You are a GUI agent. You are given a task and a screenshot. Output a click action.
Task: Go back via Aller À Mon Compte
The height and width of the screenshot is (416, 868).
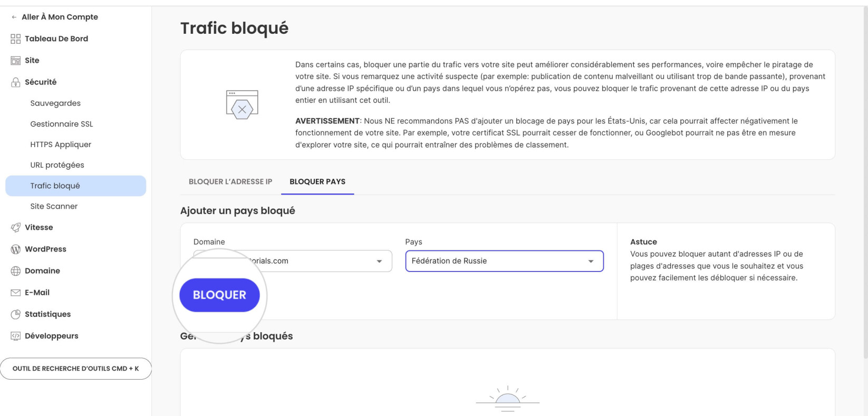(x=60, y=17)
